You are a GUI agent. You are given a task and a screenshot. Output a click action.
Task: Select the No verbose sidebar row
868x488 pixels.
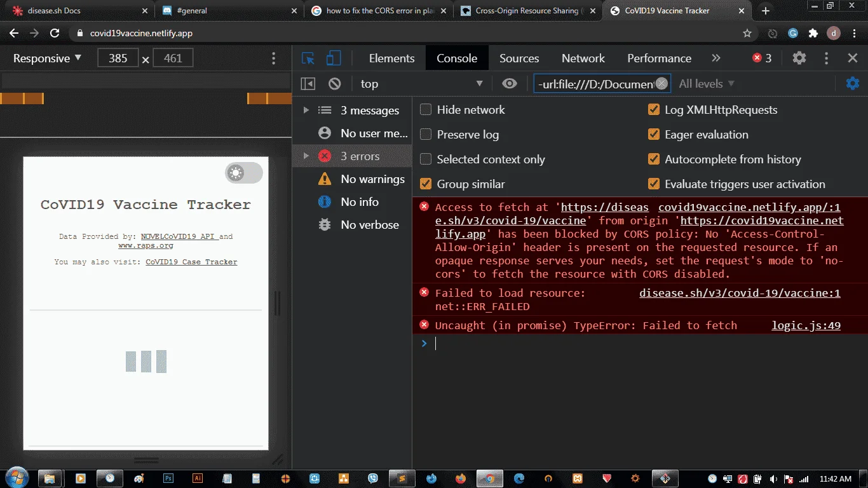click(x=352, y=225)
